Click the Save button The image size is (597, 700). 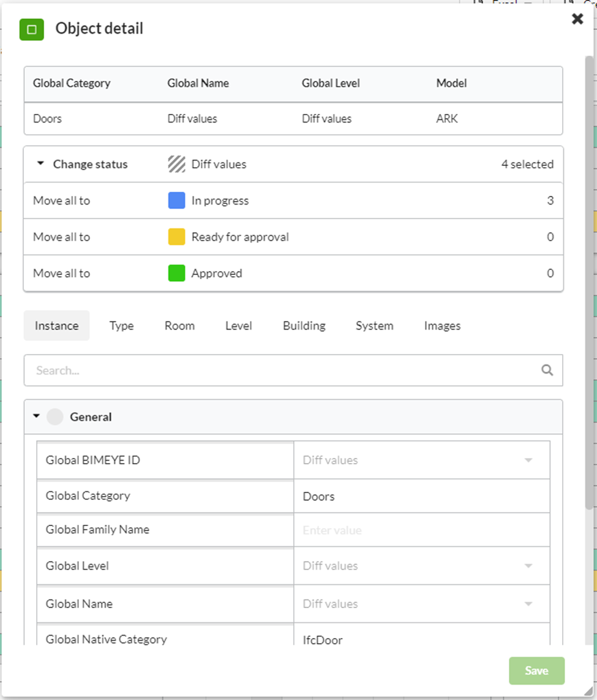tap(537, 671)
